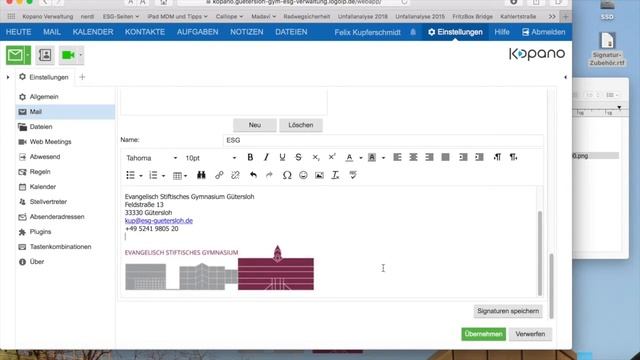Open Signatur-Zubehör.rtf file on desktop
Image resolution: width=640 pixels, height=360 pixels.
[x=607, y=49]
